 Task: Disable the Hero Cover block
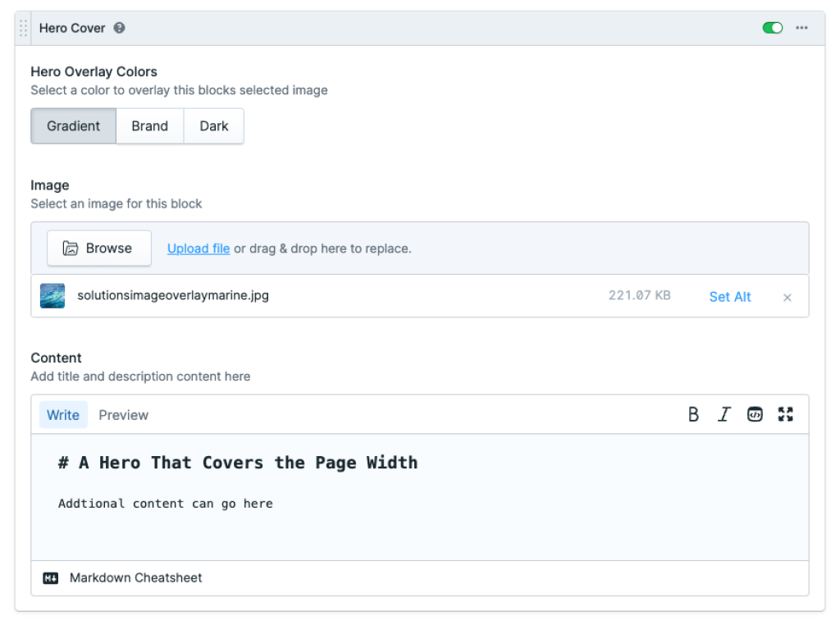pyautogui.click(x=772, y=27)
